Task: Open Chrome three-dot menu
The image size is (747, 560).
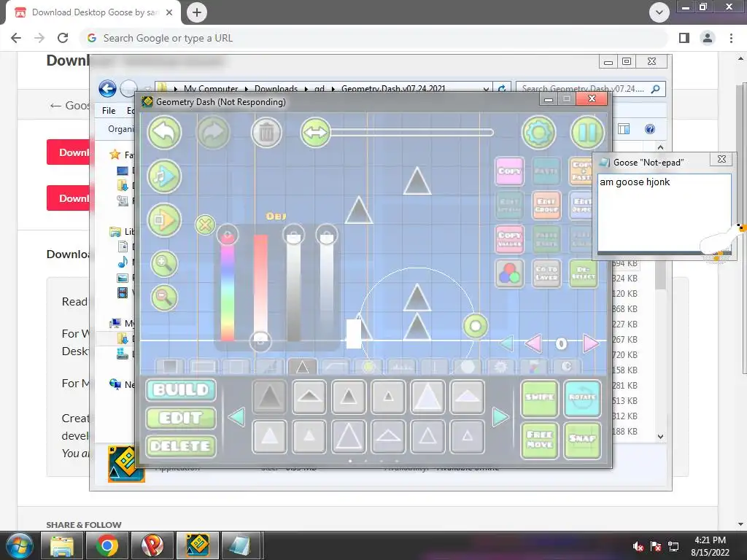Action: pos(731,38)
